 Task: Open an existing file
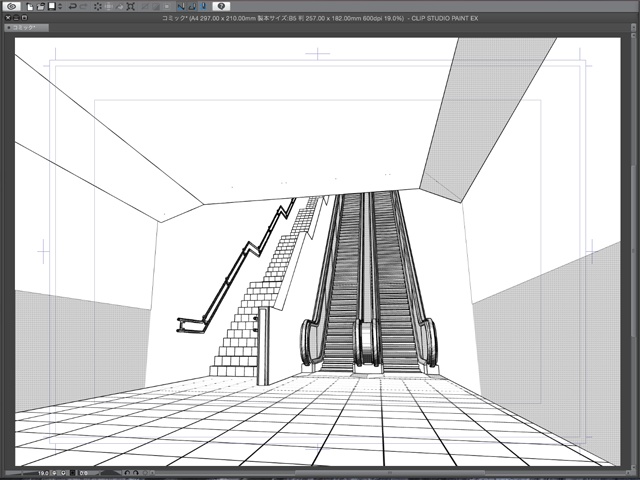tap(40, 7)
